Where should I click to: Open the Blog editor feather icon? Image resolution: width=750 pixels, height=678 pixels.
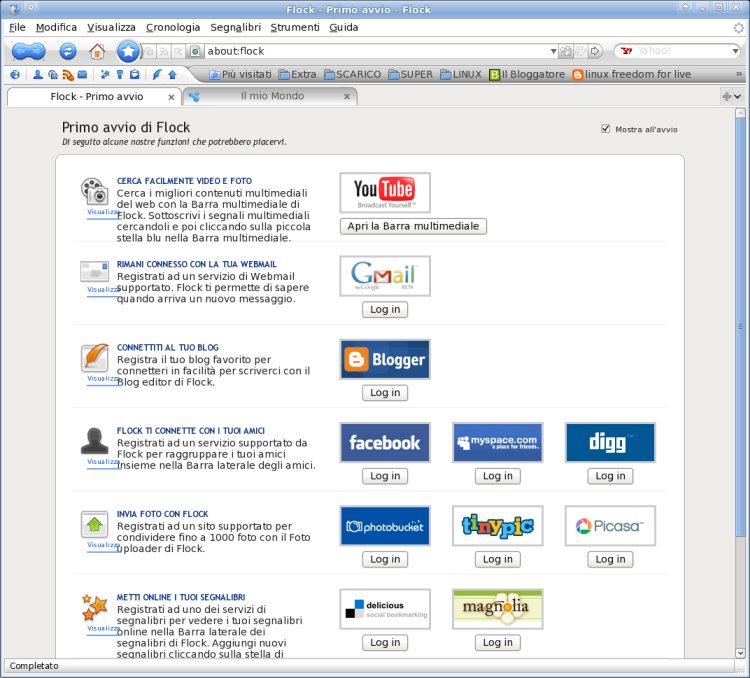(157, 75)
